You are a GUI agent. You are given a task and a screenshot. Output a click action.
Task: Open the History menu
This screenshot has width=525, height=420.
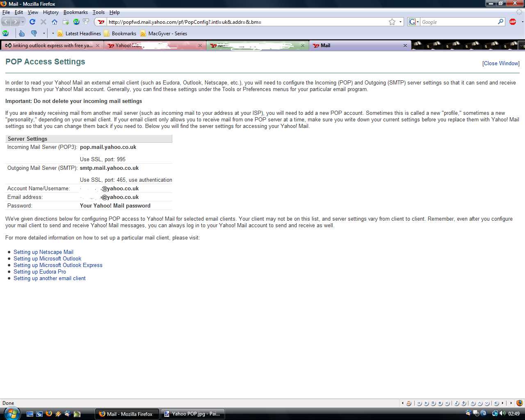point(51,12)
